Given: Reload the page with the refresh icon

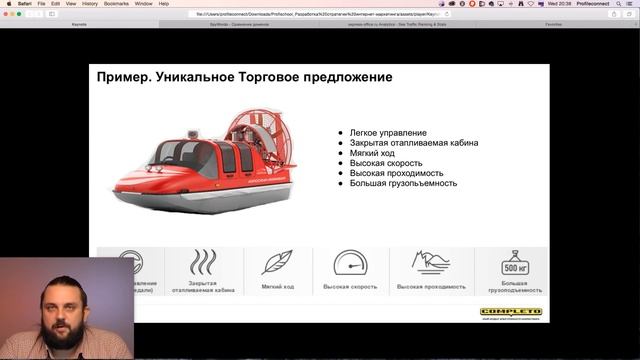Looking at the screenshot, I should pos(447,14).
